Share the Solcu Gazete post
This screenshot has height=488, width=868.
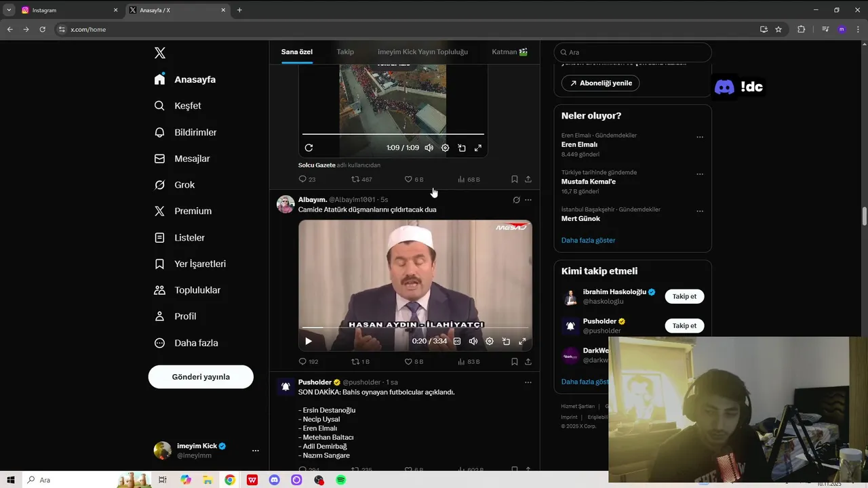(x=528, y=180)
